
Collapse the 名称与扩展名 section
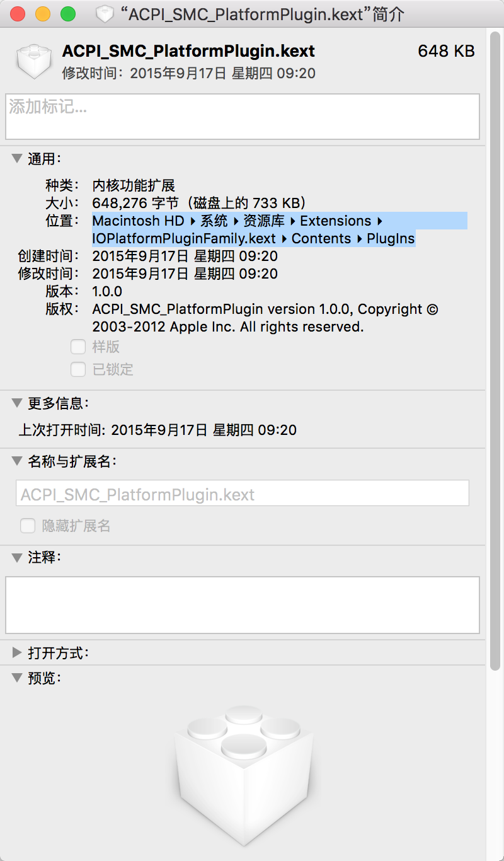pyautogui.click(x=17, y=461)
